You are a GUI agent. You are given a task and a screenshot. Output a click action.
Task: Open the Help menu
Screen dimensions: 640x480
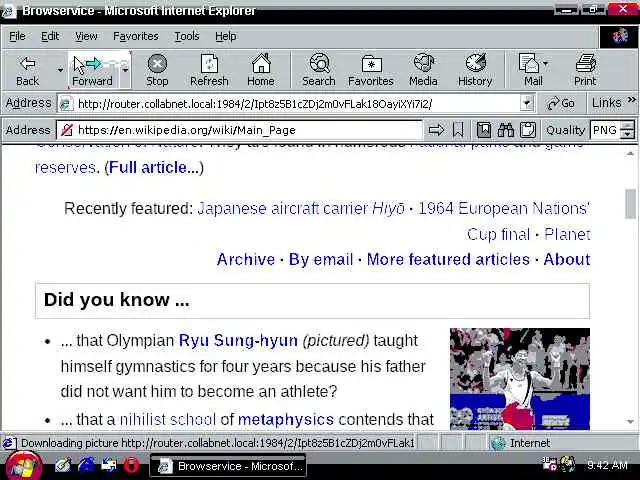226,36
